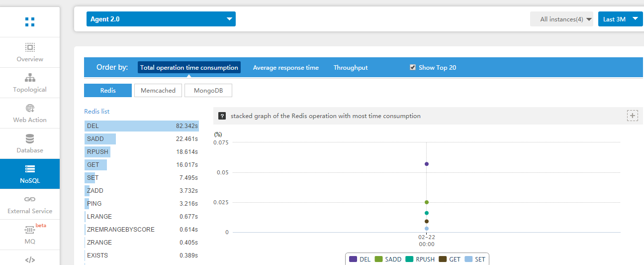Click the help question mark icon
644x265 pixels.
[222, 116]
